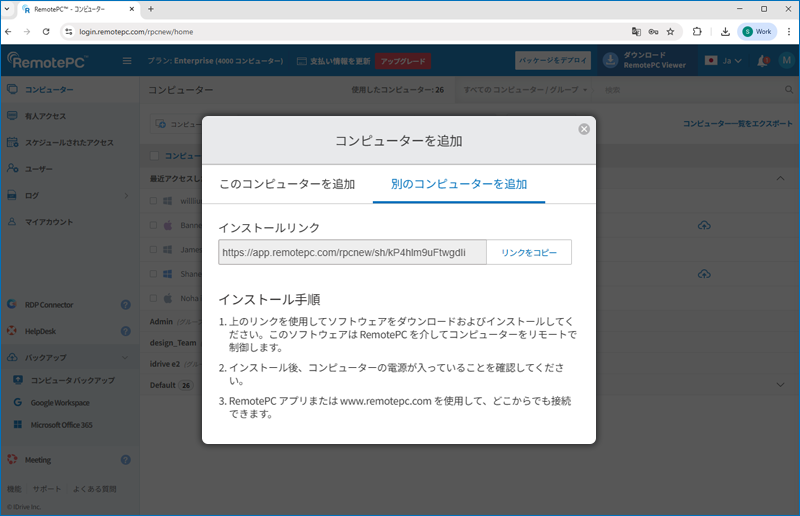This screenshot has width=800, height=516.
Task: Toggle the hamburger menu icon
Action: (x=127, y=61)
